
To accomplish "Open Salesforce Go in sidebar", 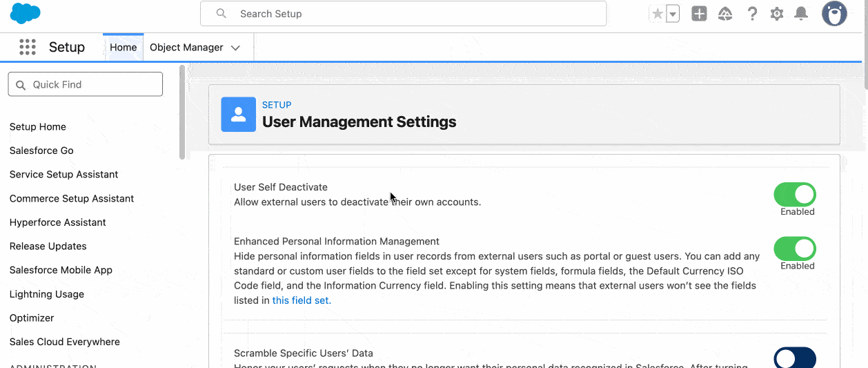I will pos(41,151).
